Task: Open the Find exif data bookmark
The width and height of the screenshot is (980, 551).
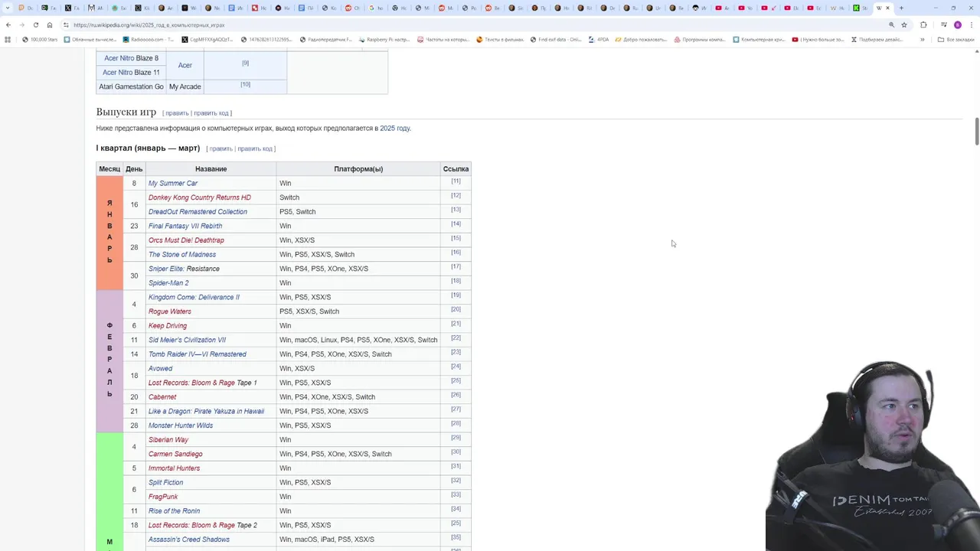Action: pos(557,39)
